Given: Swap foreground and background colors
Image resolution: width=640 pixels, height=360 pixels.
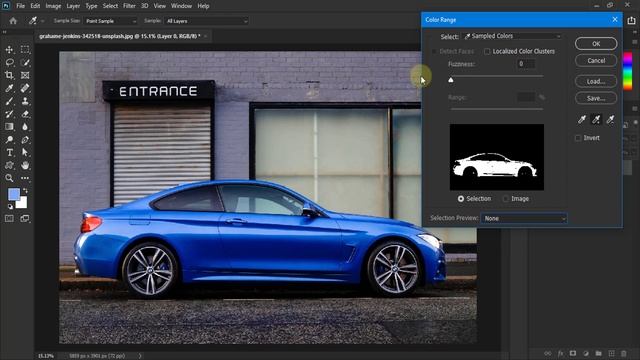Looking at the screenshot, I should click(25, 191).
